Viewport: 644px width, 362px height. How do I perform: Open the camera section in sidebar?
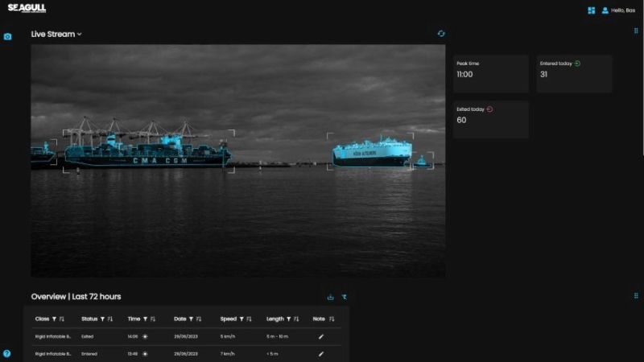tap(8, 36)
